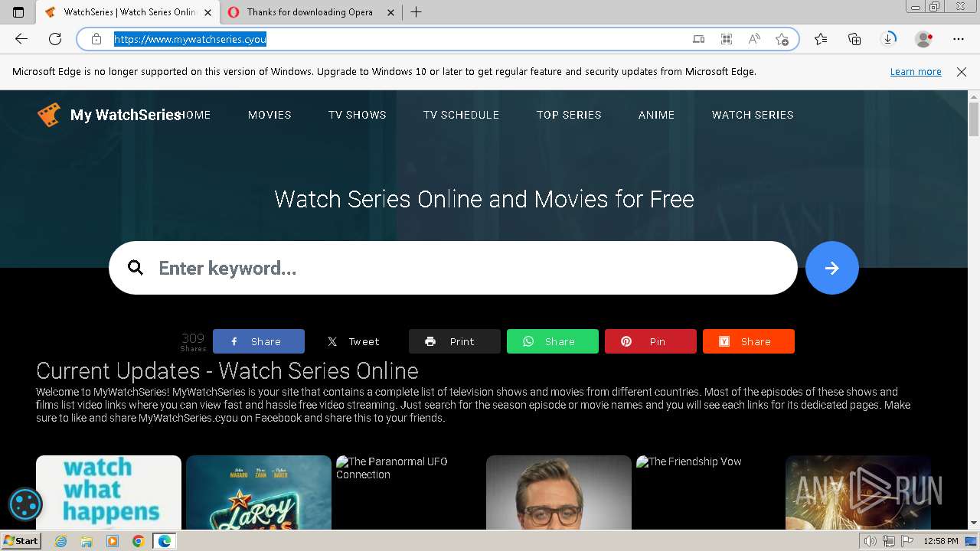Close the WatchSeries tab

(x=207, y=12)
